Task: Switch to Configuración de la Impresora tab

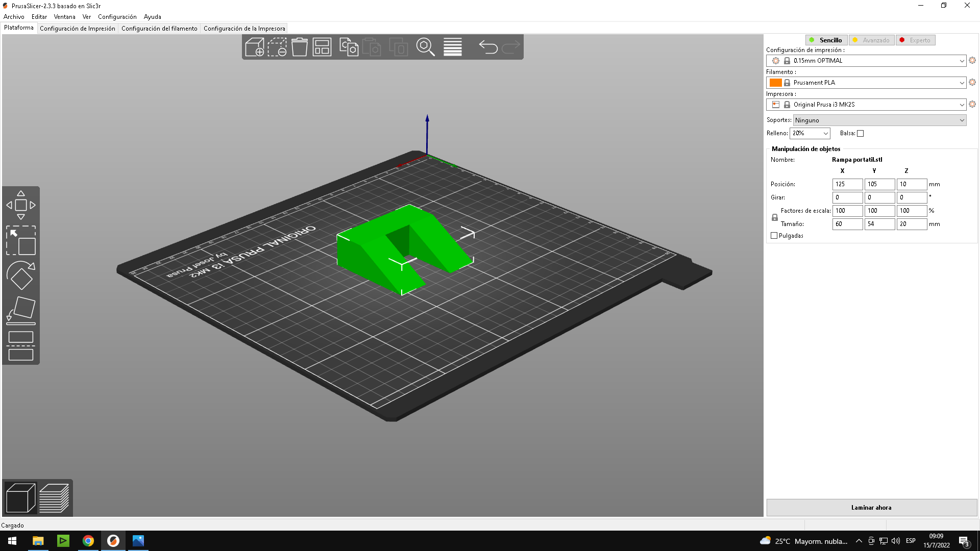Action: pyautogui.click(x=244, y=29)
